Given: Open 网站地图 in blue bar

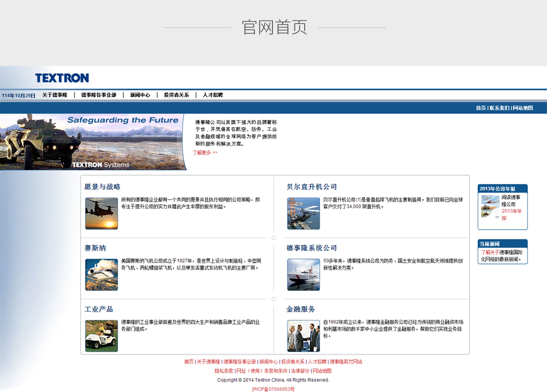Looking at the screenshot, I should click(x=522, y=108).
